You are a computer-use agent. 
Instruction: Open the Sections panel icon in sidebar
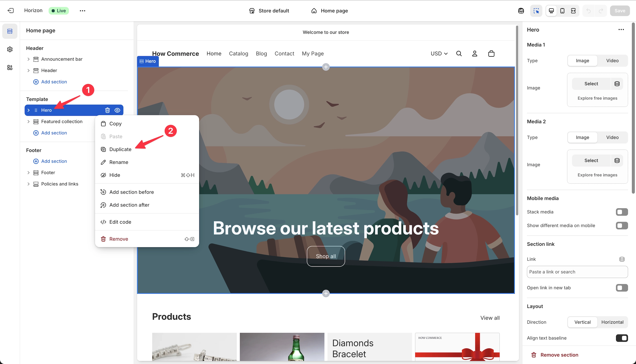point(10,31)
